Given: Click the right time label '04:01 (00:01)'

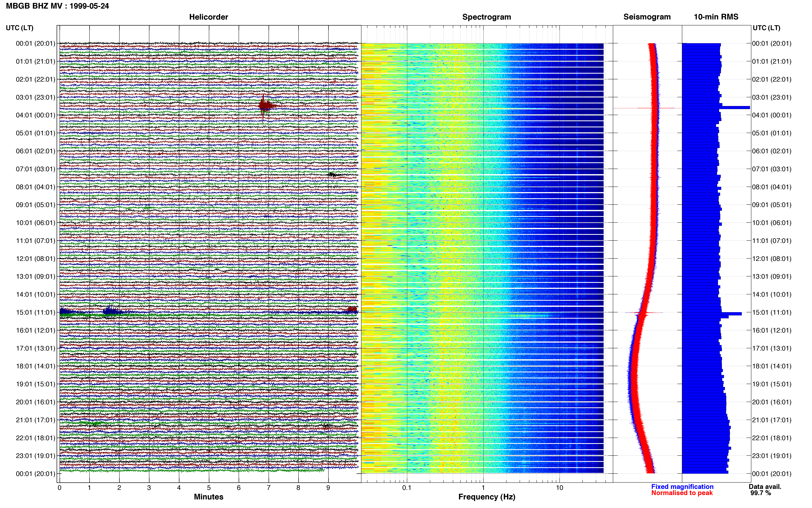Looking at the screenshot, I should [x=771, y=115].
